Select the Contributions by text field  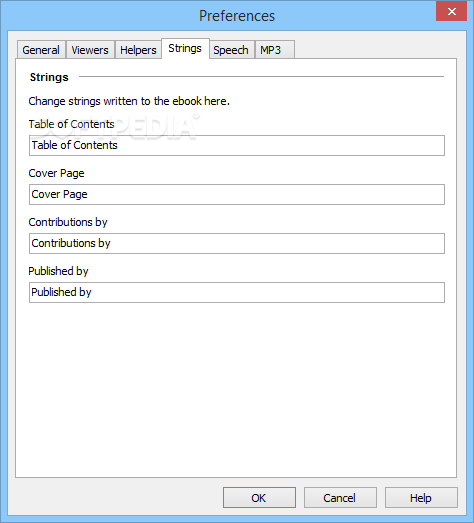tap(237, 243)
